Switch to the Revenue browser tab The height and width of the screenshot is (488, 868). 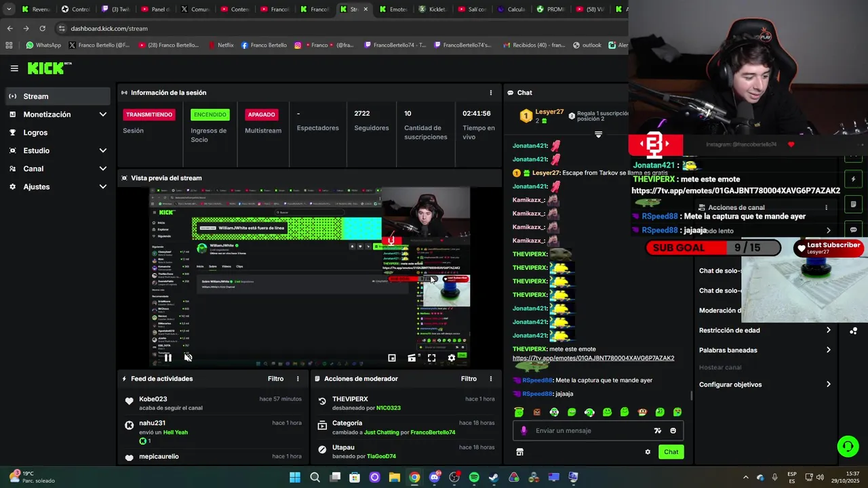click(35, 9)
